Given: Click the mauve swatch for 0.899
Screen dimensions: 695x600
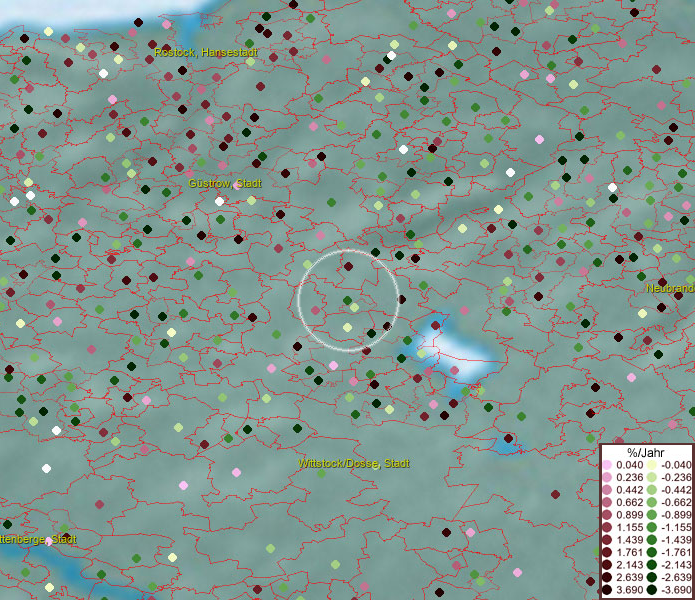Looking at the screenshot, I should [x=607, y=515].
